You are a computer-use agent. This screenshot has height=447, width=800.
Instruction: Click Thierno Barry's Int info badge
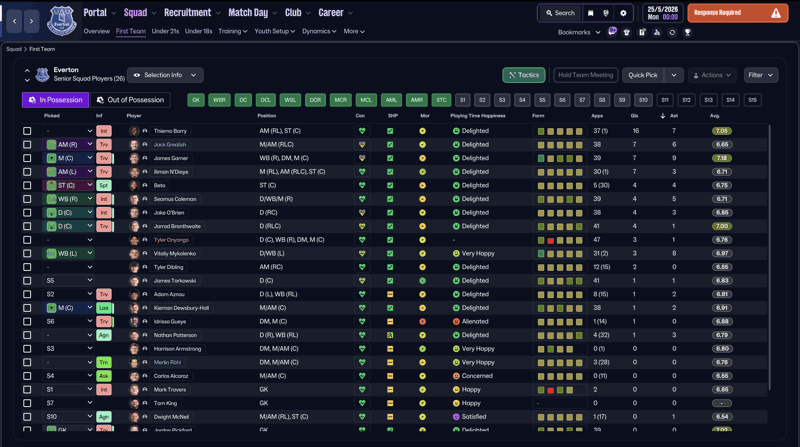(x=104, y=131)
